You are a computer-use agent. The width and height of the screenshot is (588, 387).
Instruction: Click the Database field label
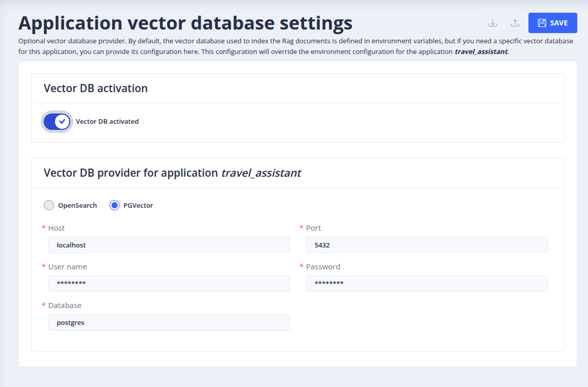[x=65, y=305]
